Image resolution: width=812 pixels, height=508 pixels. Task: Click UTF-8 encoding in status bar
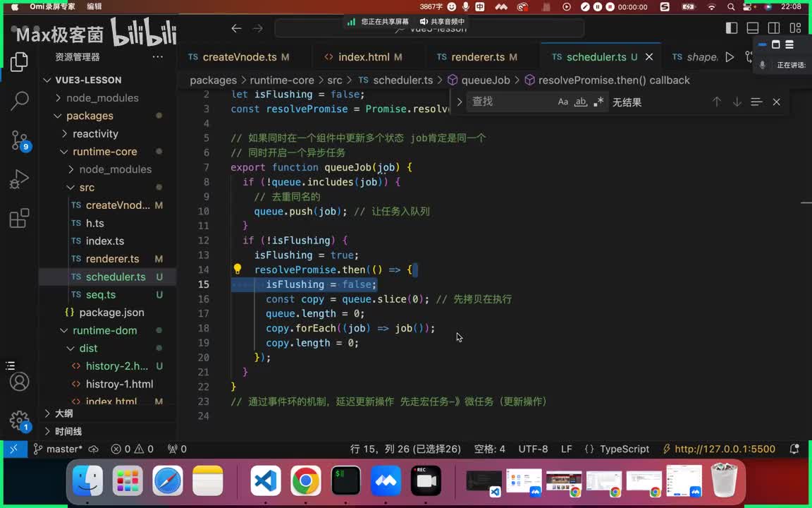(533, 449)
